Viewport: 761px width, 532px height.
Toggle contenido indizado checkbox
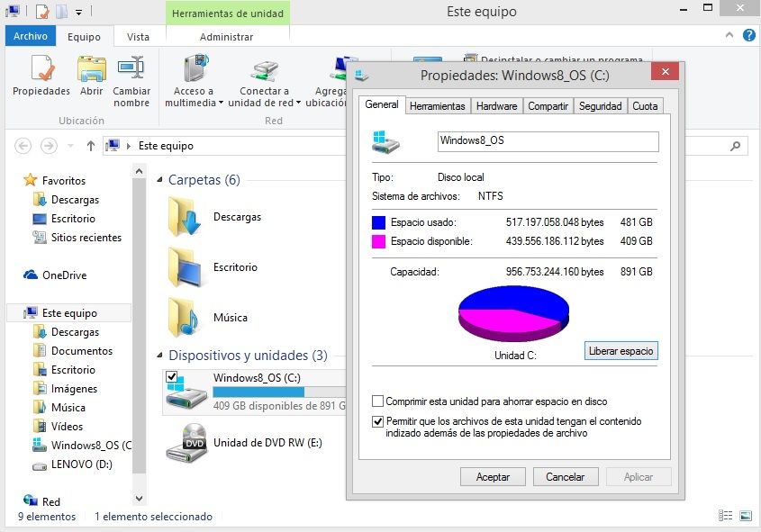(377, 421)
